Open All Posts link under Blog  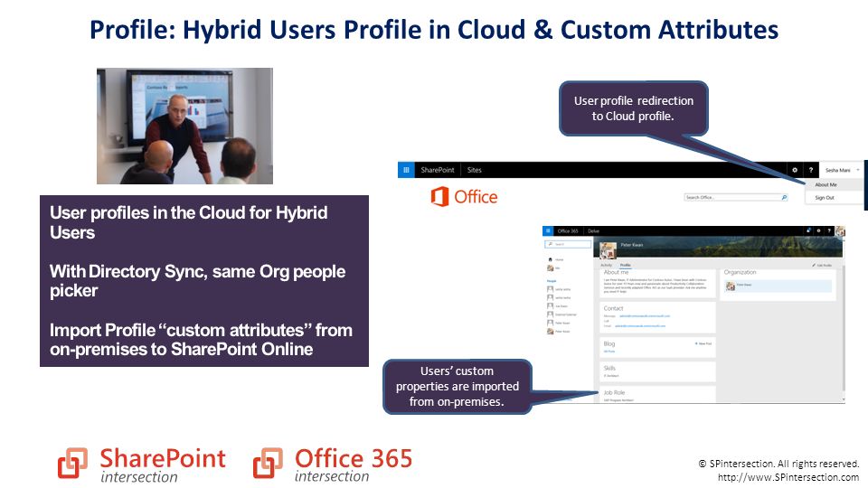[x=609, y=352]
